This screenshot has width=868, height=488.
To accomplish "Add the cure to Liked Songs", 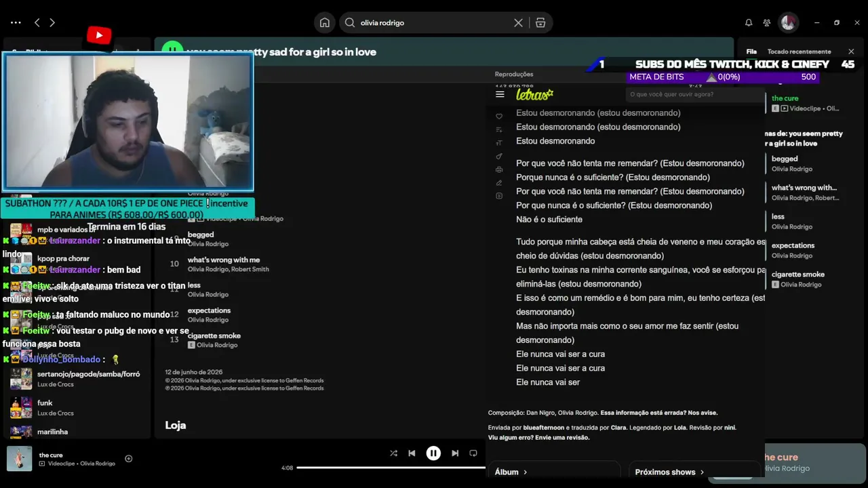I will 128,459.
